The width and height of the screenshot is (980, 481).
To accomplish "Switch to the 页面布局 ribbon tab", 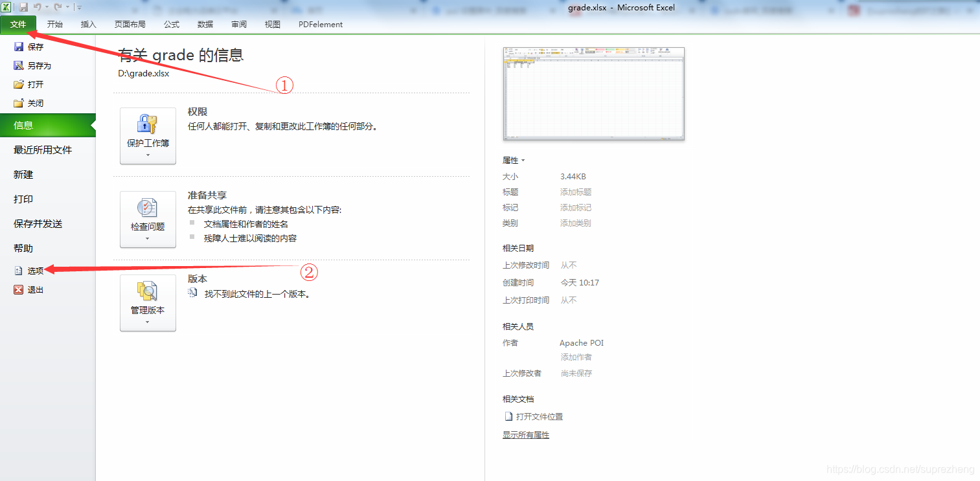I will (x=130, y=25).
